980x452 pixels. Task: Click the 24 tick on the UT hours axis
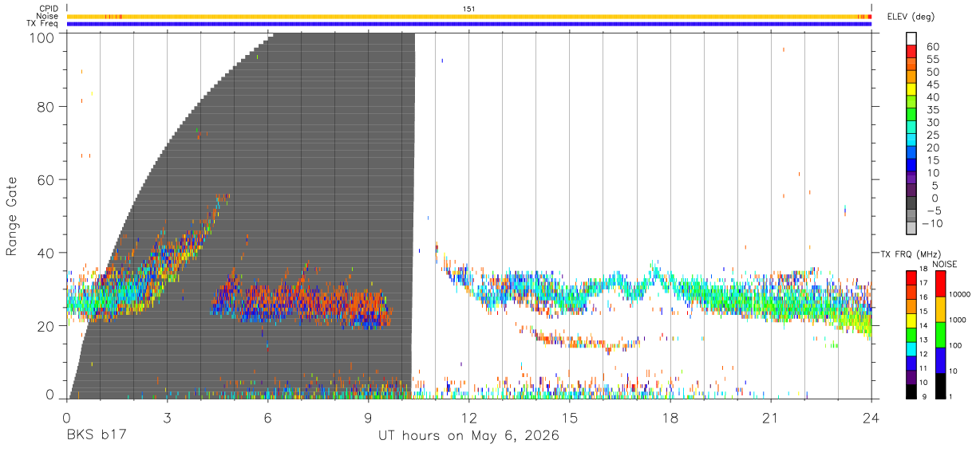coord(871,417)
